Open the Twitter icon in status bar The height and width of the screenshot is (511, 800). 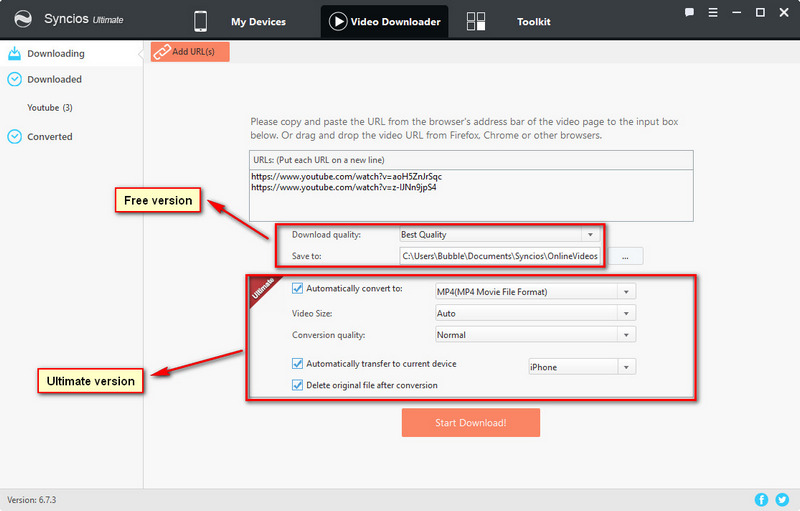coord(782,500)
